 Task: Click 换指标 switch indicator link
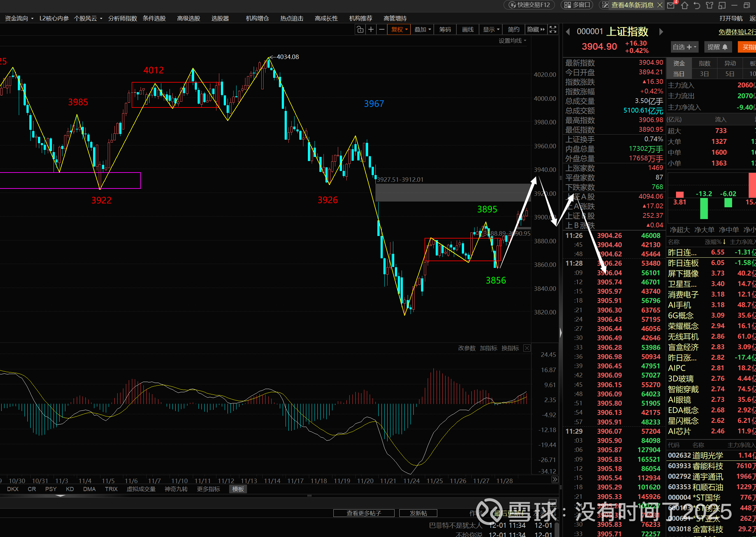point(510,348)
